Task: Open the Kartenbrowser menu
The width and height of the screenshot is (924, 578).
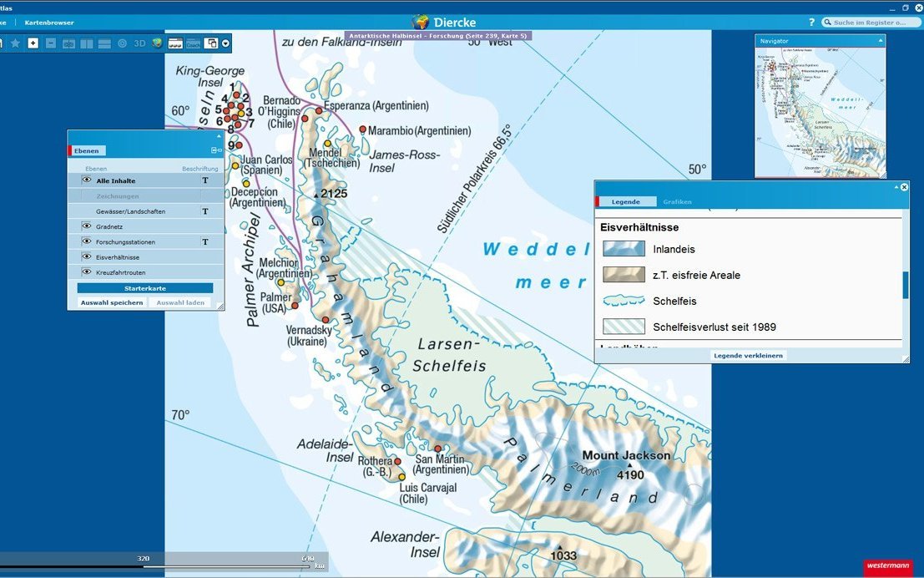Action: (x=49, y=23)
